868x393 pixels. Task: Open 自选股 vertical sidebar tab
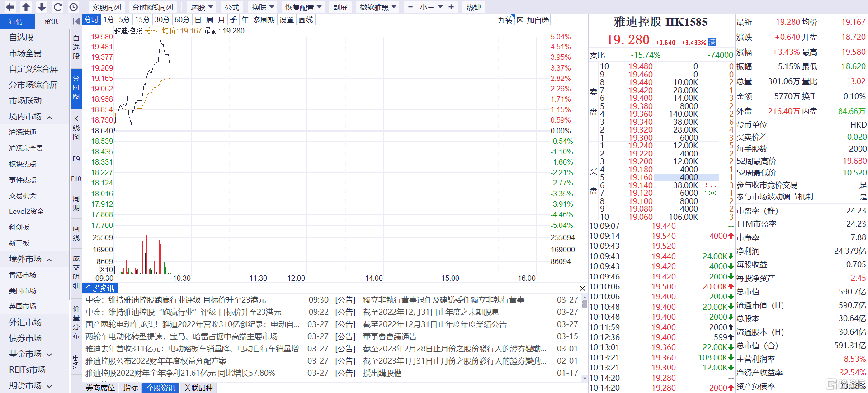(76, 47)
